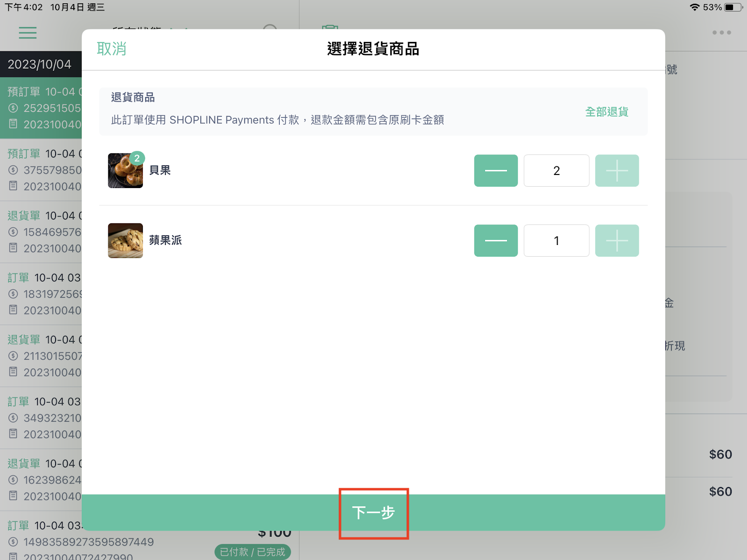
Task: Click the 下午4:02 clock in status bar
Action: tap(24, 7)
